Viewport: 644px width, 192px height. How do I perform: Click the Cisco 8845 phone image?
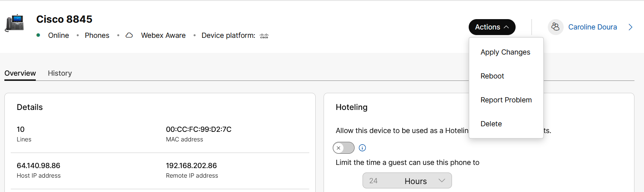(x=14, y=23)
